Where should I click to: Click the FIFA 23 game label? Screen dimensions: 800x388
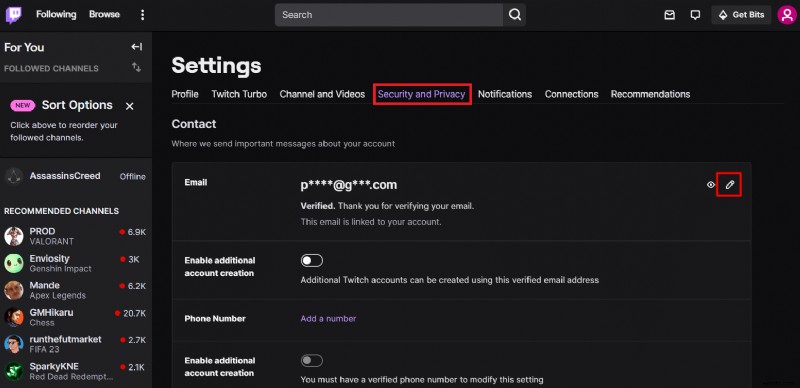(45, 350)
